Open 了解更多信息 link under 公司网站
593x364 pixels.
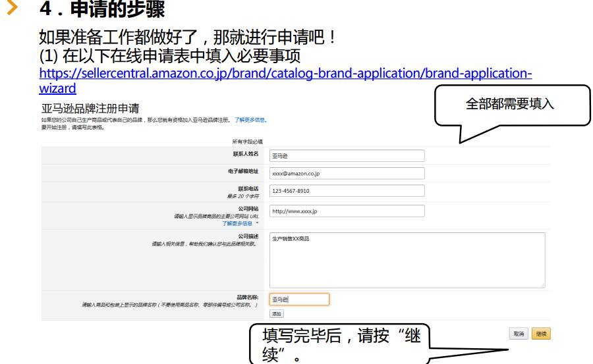[x=237, y=223]
